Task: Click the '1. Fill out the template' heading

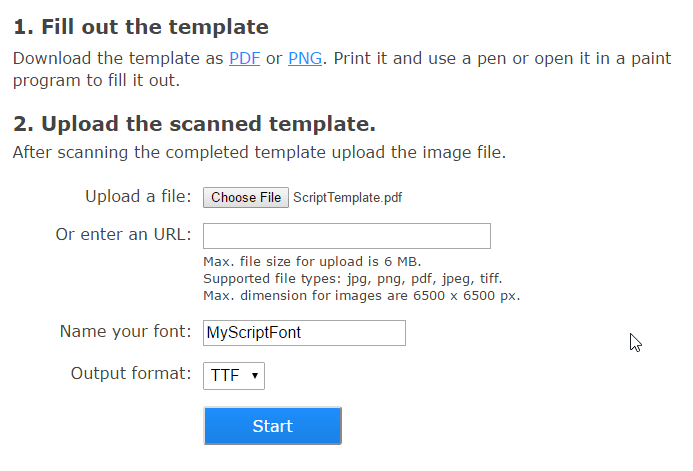Action: pos(141,27)
